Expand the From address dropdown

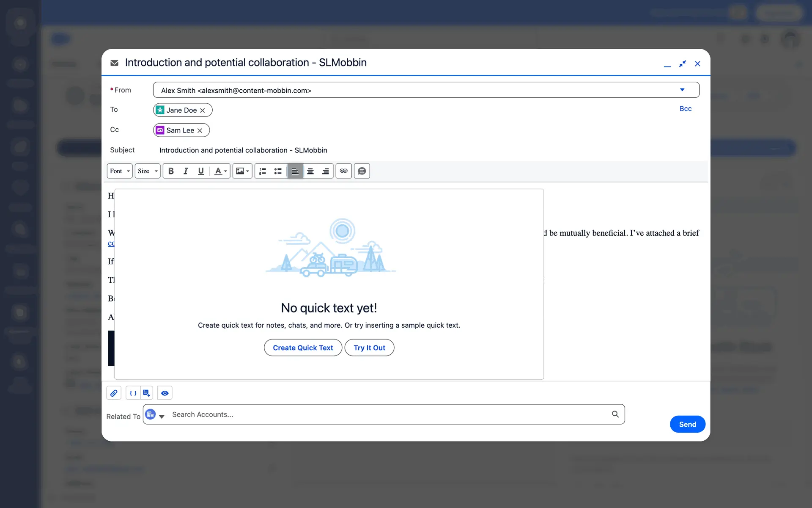coord(682,90)
